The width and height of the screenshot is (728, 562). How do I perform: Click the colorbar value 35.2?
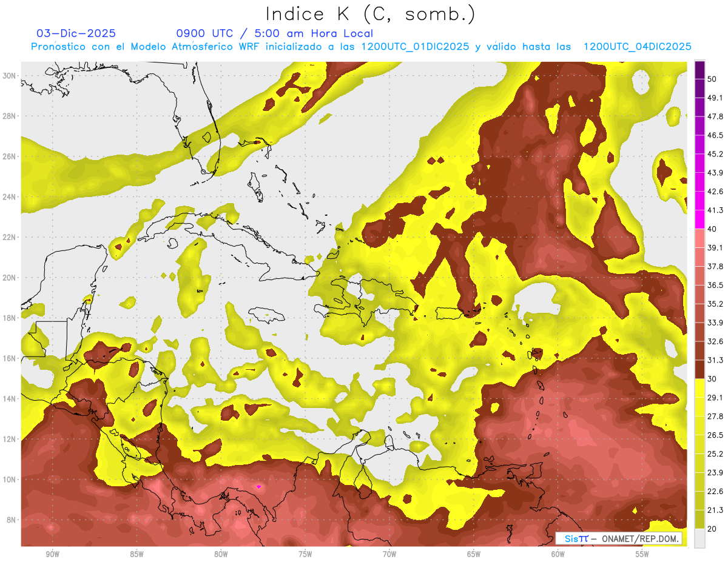[715, 304]
